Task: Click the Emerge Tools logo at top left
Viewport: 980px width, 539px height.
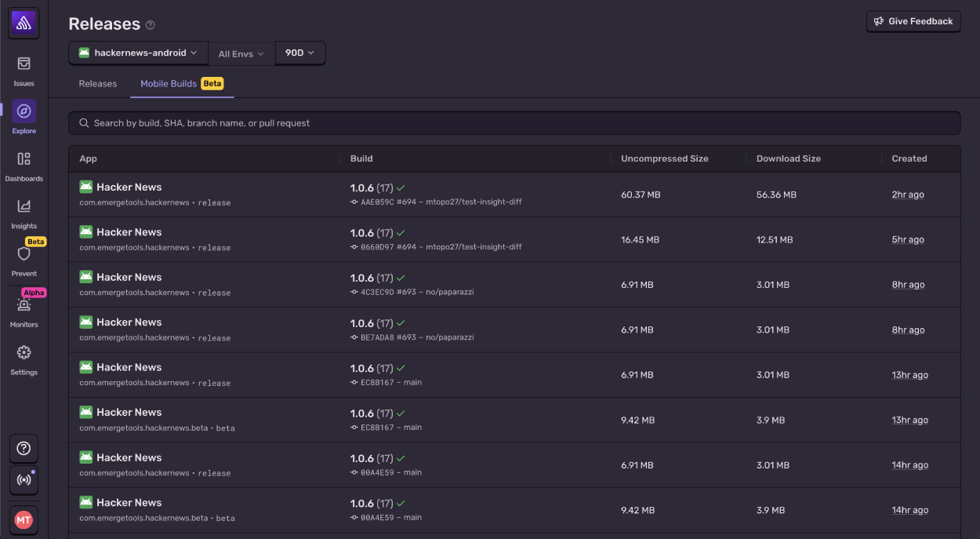Action: pos(24,23)
